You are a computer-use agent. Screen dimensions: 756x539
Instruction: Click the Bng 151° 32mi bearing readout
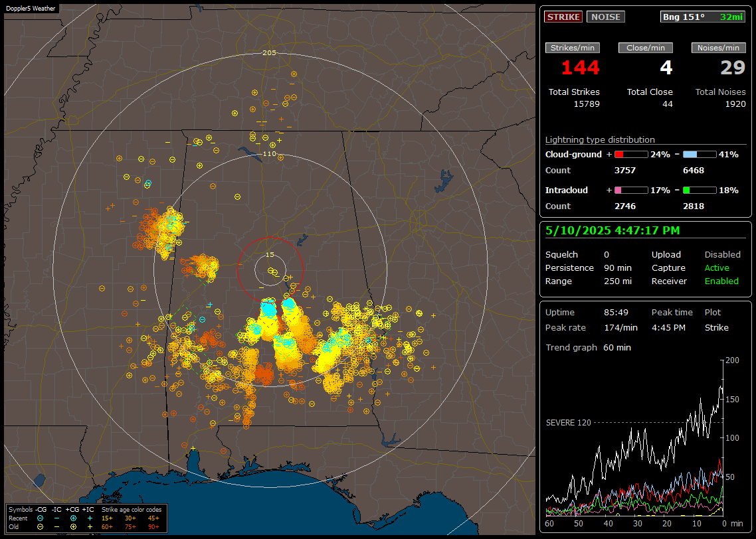click(x=703, y=17)
